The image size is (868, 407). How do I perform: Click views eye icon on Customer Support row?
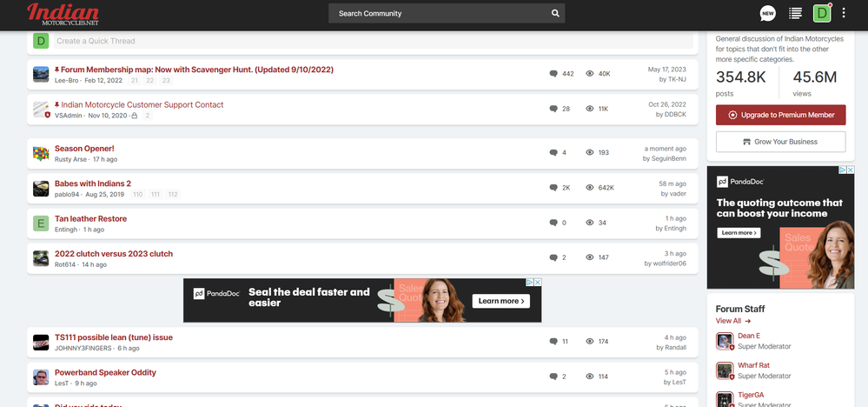[590, 109]
